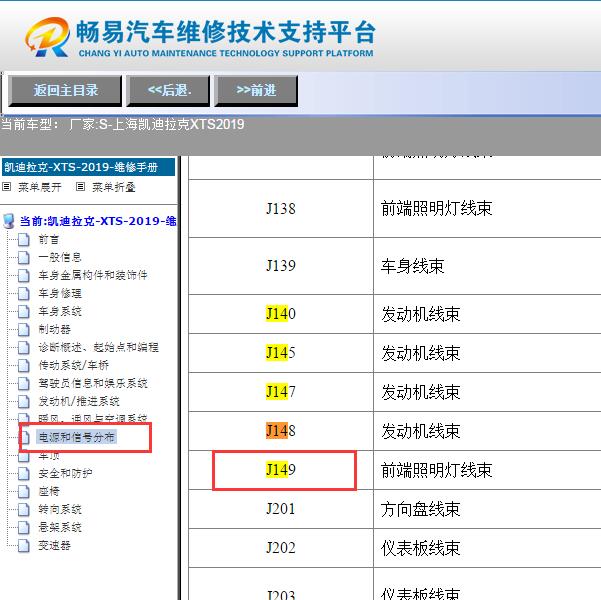Image resolution: width=601 pixels, height=600 pixels.
Task: Click the 返回主目录 button
Action: pyautogui.click(x=65, y=91)
